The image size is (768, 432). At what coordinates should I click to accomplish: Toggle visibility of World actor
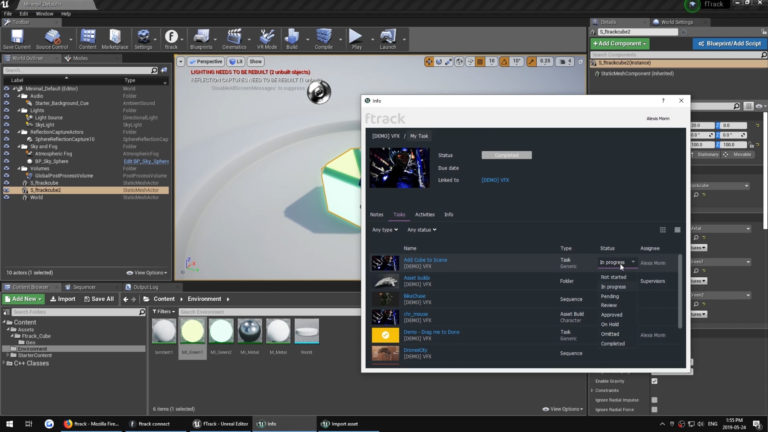(x=6, y=197)
